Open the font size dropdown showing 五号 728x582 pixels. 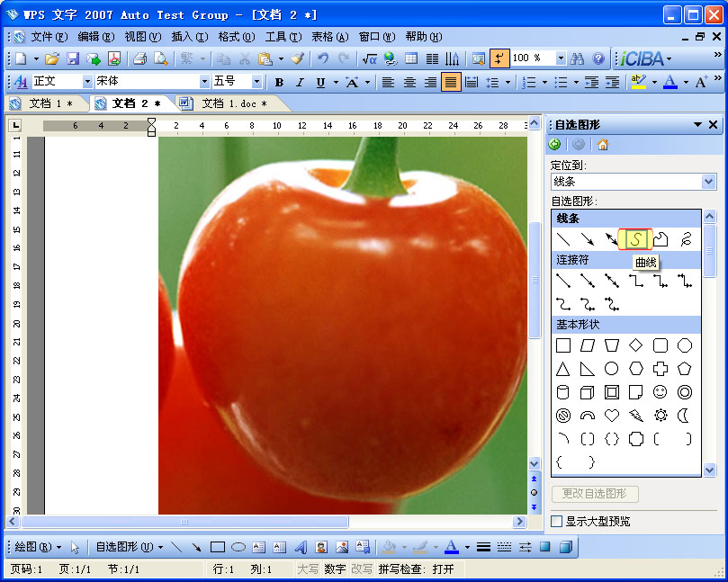point(255,82)
